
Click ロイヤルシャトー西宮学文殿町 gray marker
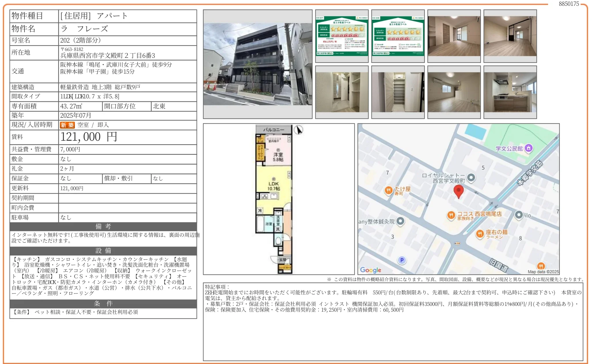click(x=471, y=178)
